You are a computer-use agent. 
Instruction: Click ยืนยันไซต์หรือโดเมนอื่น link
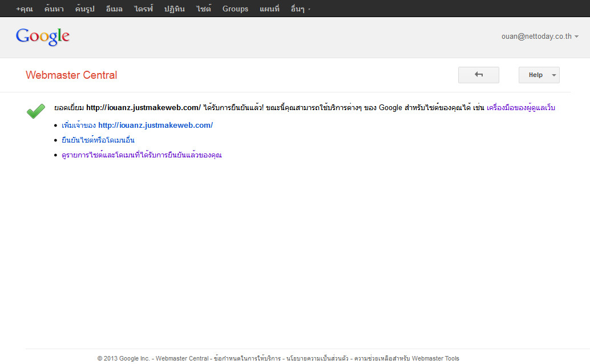(98, 140)
